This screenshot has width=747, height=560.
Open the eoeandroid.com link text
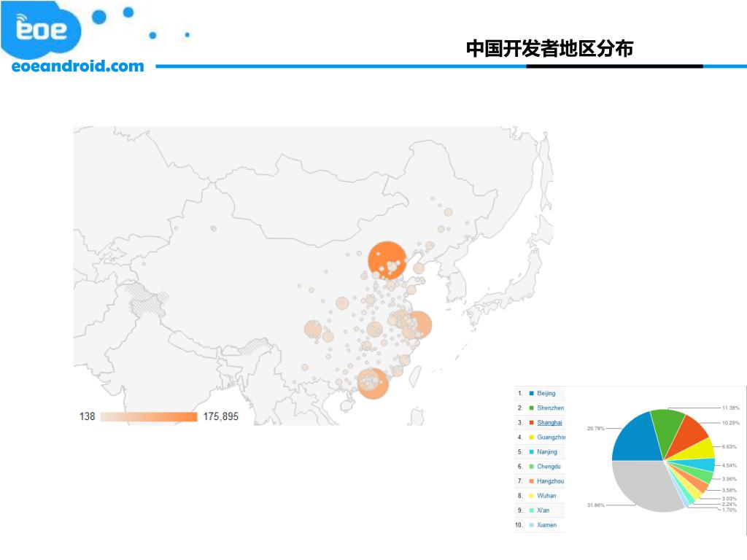pyautogui.click(x=77, y=66)
